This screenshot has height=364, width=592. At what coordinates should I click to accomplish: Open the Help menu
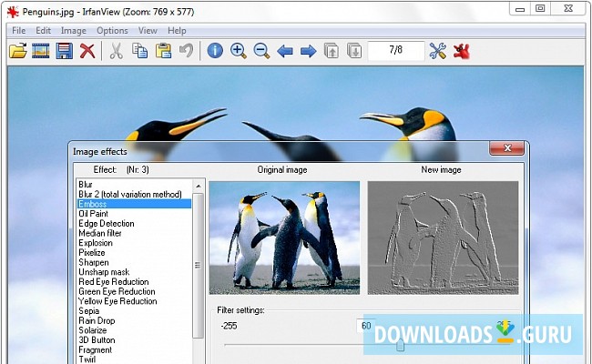pos(177,31)
